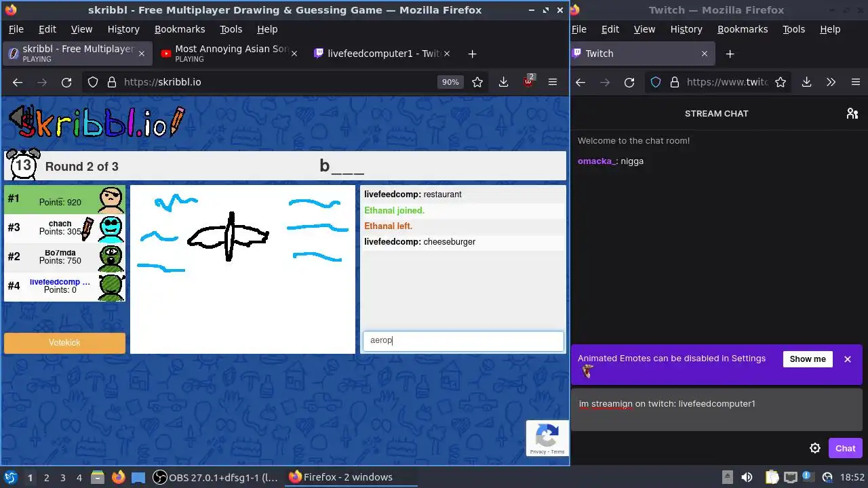Click the 18:52 clock in the taskbar

pos(852,477)
